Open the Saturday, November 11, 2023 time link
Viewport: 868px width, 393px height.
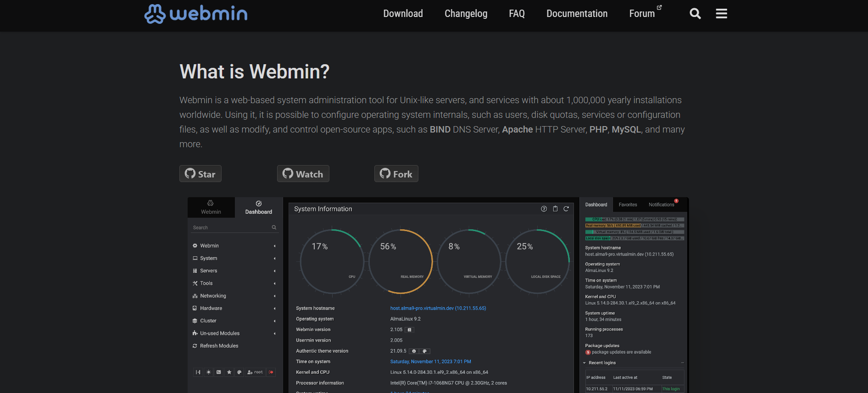coord(430,362)
